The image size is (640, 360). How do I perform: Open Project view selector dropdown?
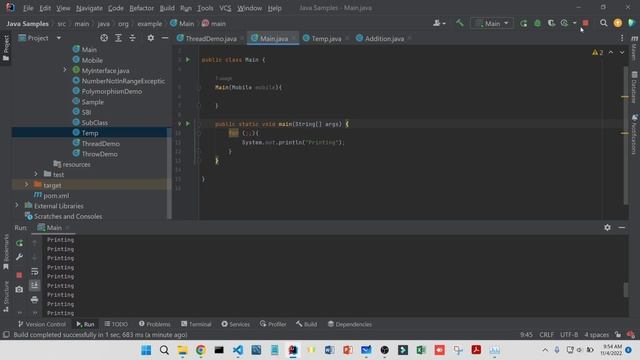[40, 38]
